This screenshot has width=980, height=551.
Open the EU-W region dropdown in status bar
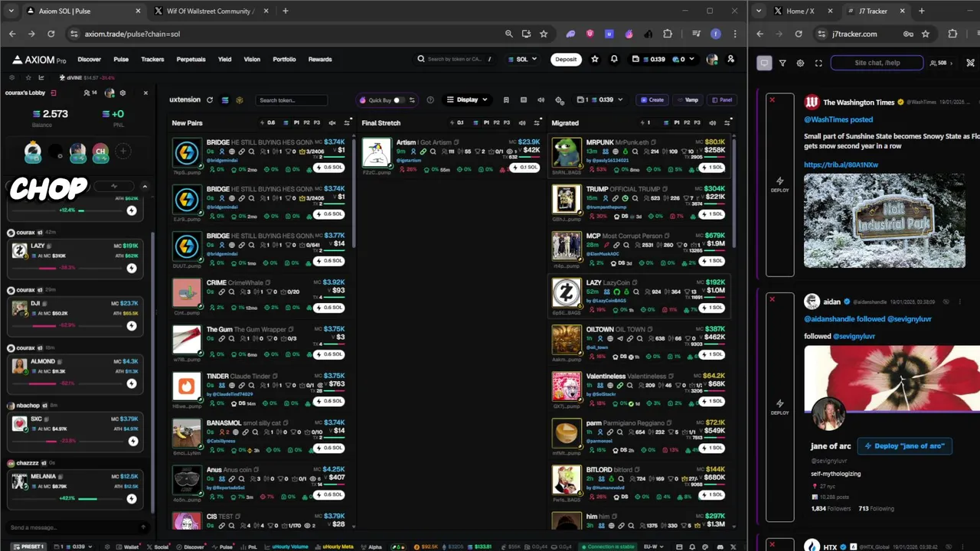(x=653, y=546)
